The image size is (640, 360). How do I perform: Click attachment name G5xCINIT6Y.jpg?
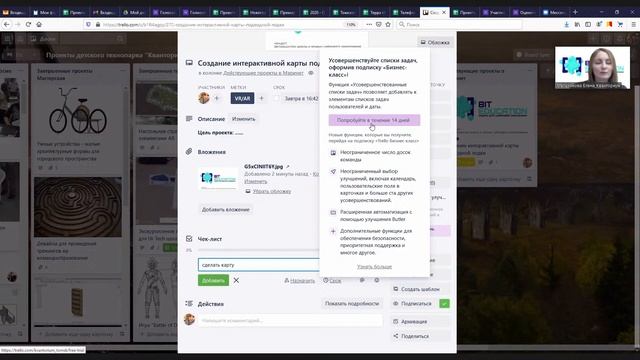pos(263,167)
